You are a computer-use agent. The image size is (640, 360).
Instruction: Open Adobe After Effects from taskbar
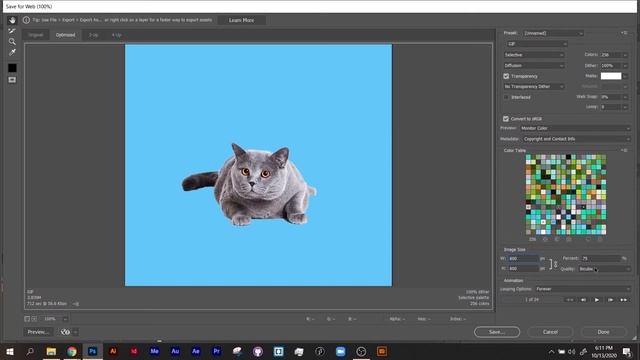pyautogui.click(x=196, y=351)
